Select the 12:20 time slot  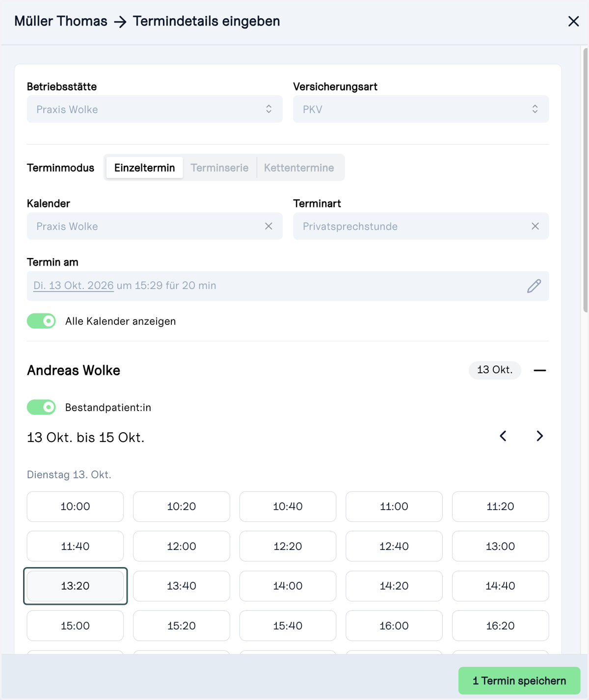pyautogui.click(x=288, y=546)
